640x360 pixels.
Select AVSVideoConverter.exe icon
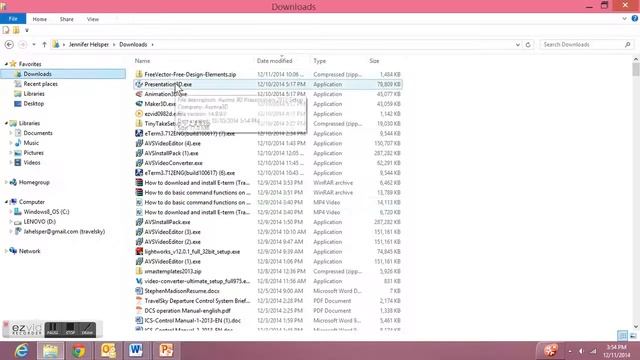coord(139,163)
